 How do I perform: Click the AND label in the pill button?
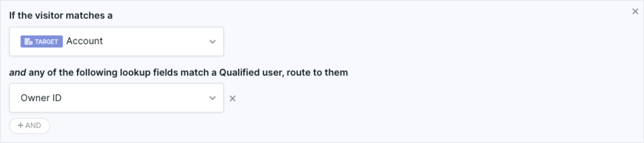click(x=33, y=125)
